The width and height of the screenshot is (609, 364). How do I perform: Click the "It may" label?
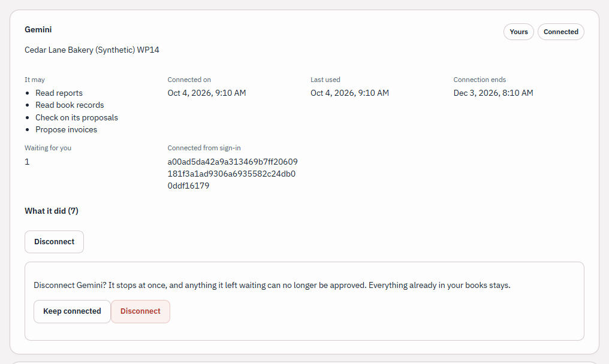[x=35, y=80]
